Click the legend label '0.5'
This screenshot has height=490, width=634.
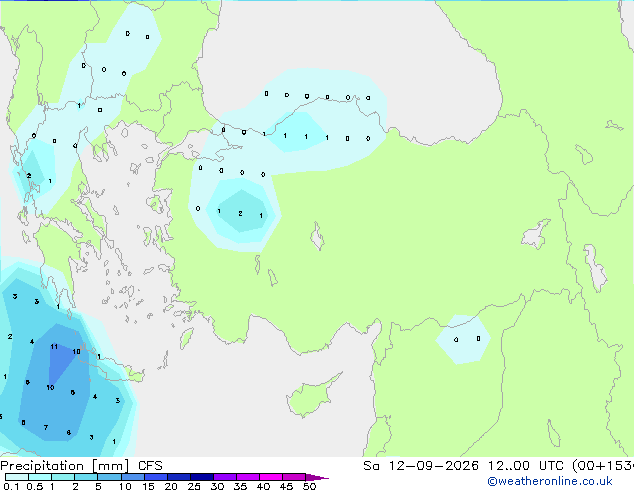pyautogui.click(x=34, y=486)
